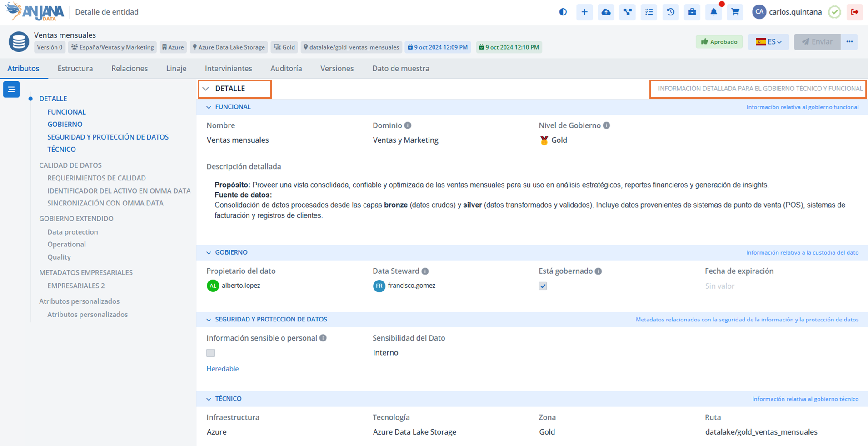The image size is (868, 446).
Task: Open the three-dots more actions button
Action: point(849,42)
